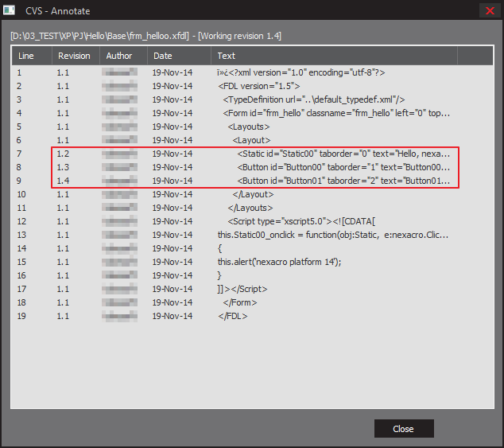Select line 7 Static00 revision 1.2 row
Image resolution: width=504 pixels, height=448 pixels.
pyautogui.click(x=343, y=154)
